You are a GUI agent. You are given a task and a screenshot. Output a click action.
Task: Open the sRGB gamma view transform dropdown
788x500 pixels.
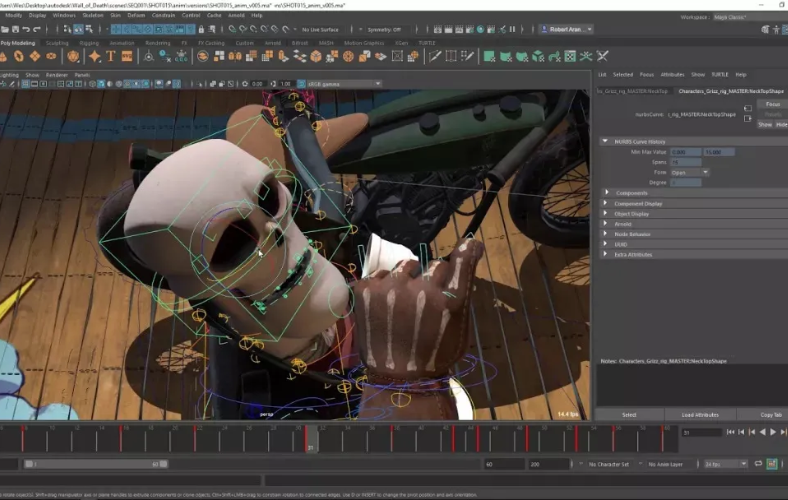coord(338,83)
